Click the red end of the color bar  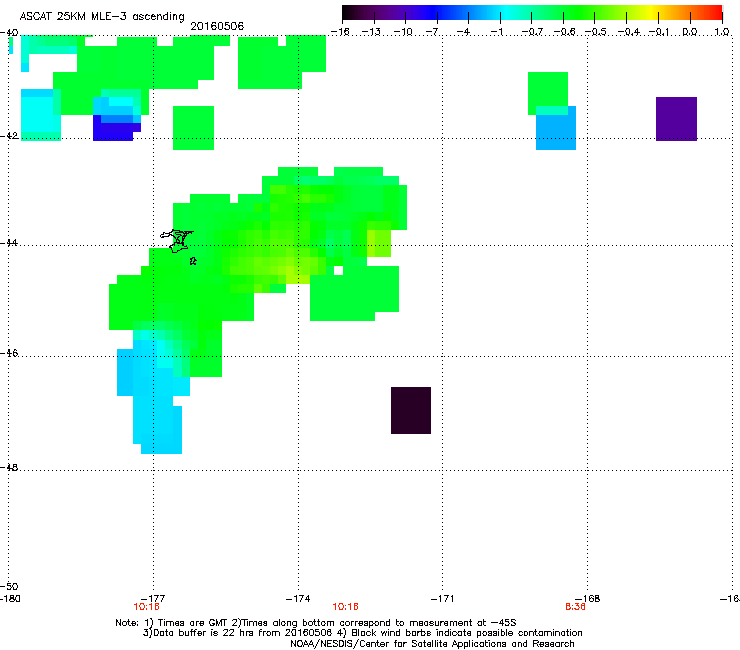(x=716, y=13)
